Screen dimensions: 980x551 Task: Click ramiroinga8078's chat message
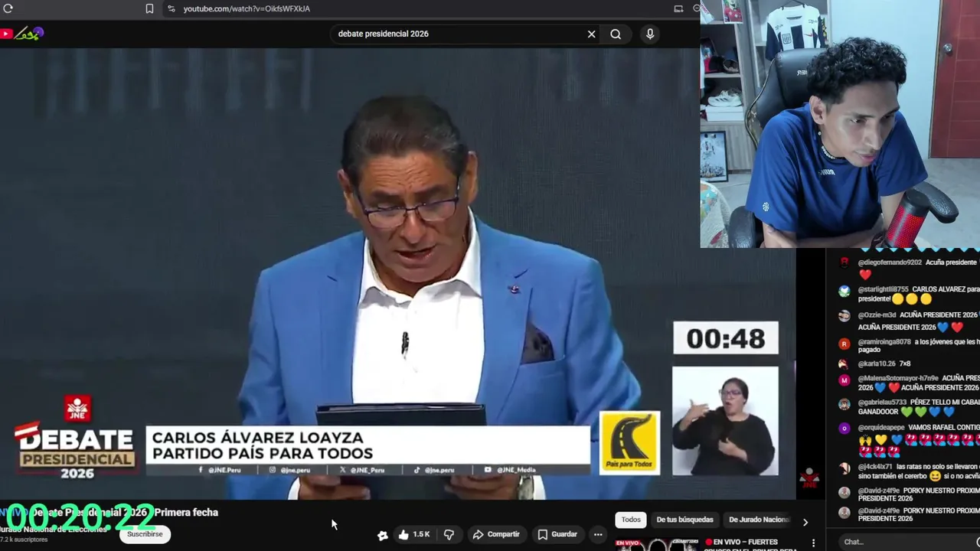pos(918,345)
